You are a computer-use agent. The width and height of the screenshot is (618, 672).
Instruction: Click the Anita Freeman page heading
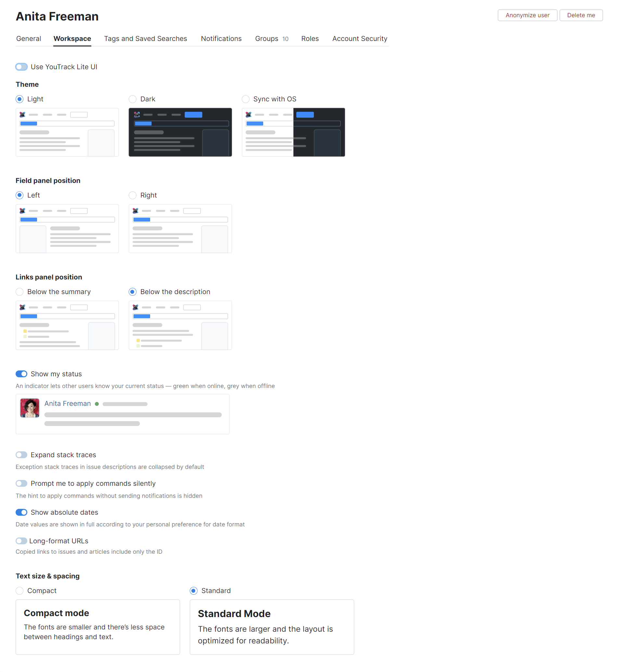[x=57, y=16]
